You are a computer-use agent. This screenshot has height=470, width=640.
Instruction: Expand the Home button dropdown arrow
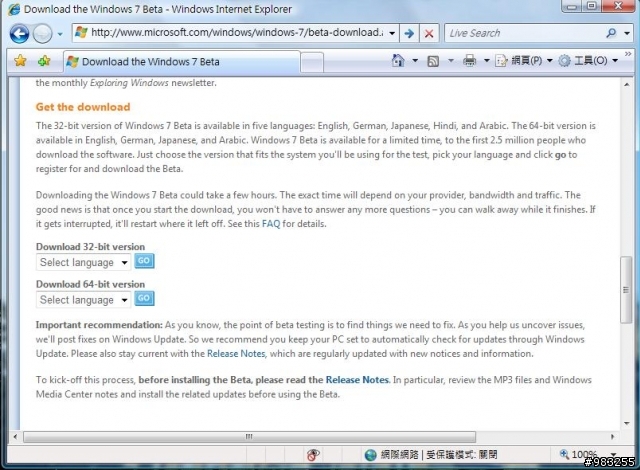(x=415, y=61)
